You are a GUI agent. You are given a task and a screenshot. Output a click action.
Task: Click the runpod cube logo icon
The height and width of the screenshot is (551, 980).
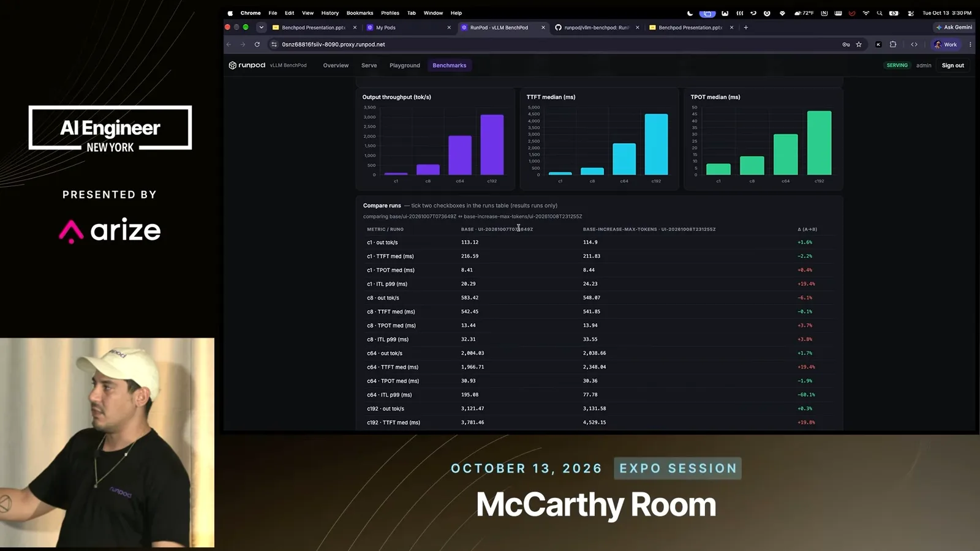[232, 66]
